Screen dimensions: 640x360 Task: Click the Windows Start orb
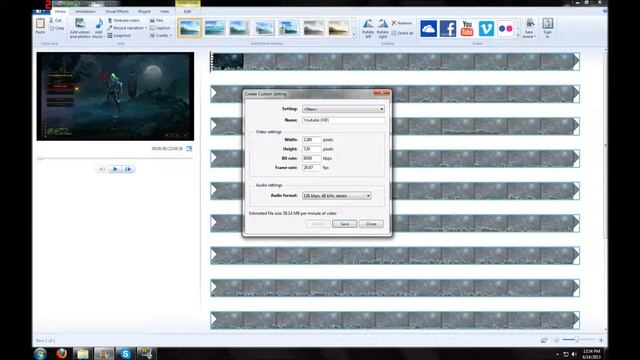click(x=40, y=353)
